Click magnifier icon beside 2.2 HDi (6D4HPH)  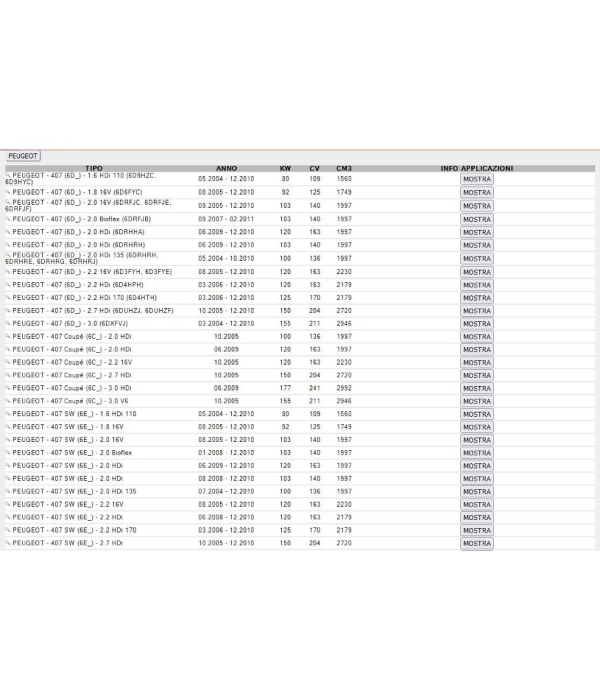click(8, 284)
